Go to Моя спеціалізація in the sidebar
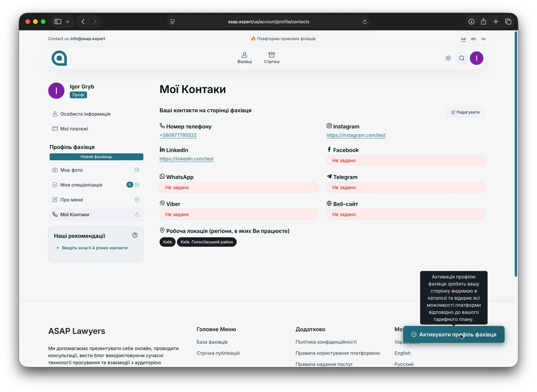Viewport: 537px width, 392px height. coord(81,185)
